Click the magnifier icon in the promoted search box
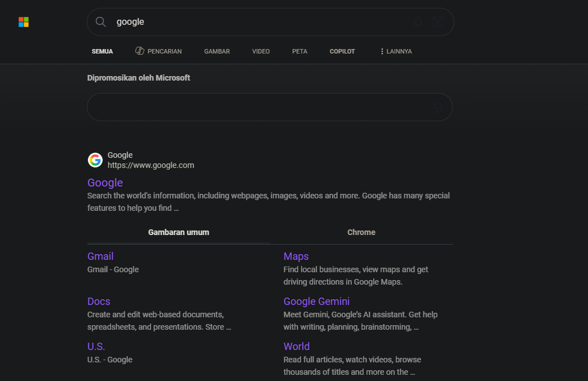Screen dimensions: 588x381 point(438,107)
